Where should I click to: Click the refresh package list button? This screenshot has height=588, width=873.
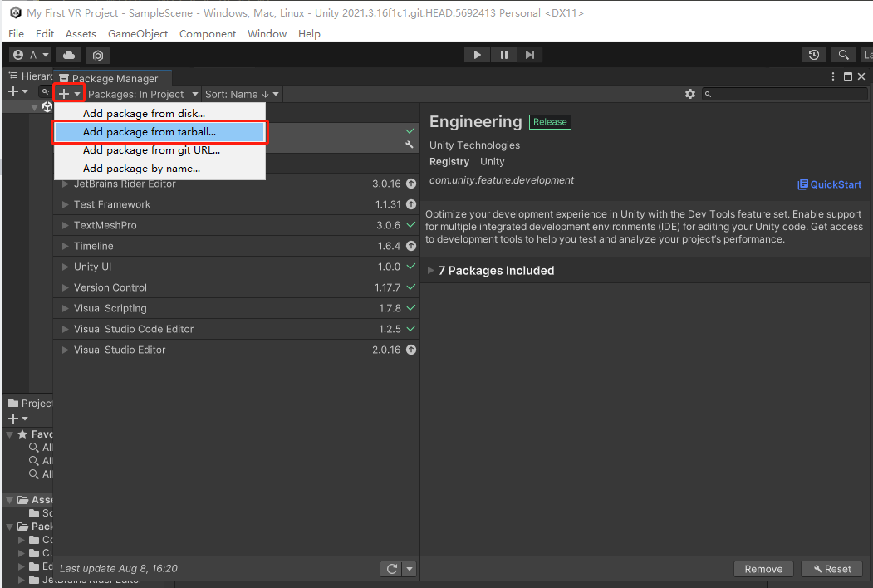(x=391, y=569)
